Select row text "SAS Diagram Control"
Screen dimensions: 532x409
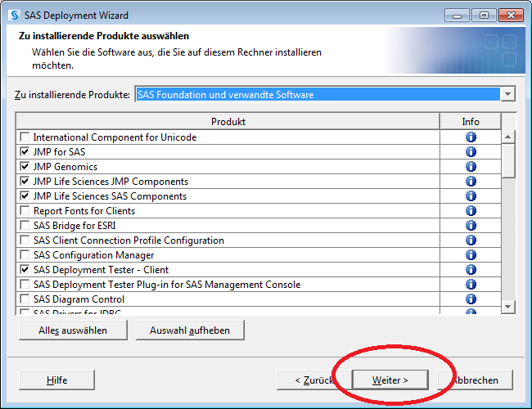point(79,299)
